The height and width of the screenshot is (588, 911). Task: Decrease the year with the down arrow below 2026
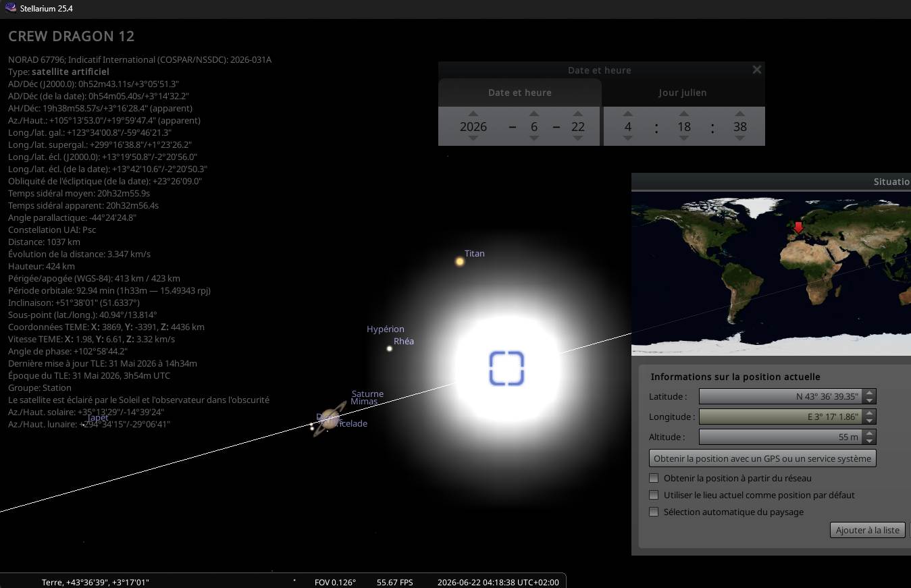pos(473,138)
